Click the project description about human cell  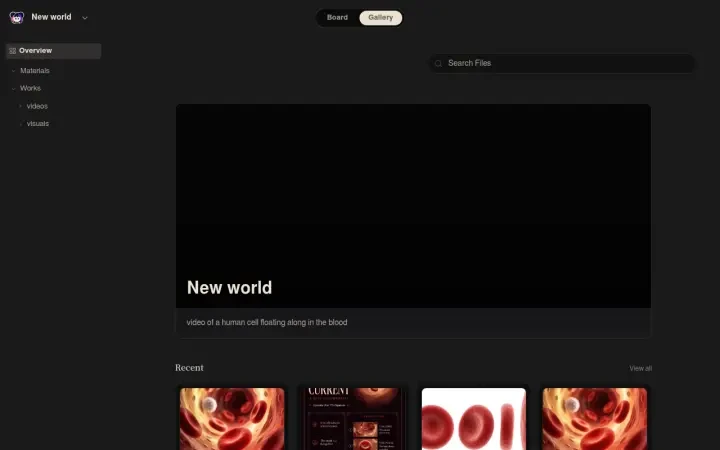click(x=267, y=322)
